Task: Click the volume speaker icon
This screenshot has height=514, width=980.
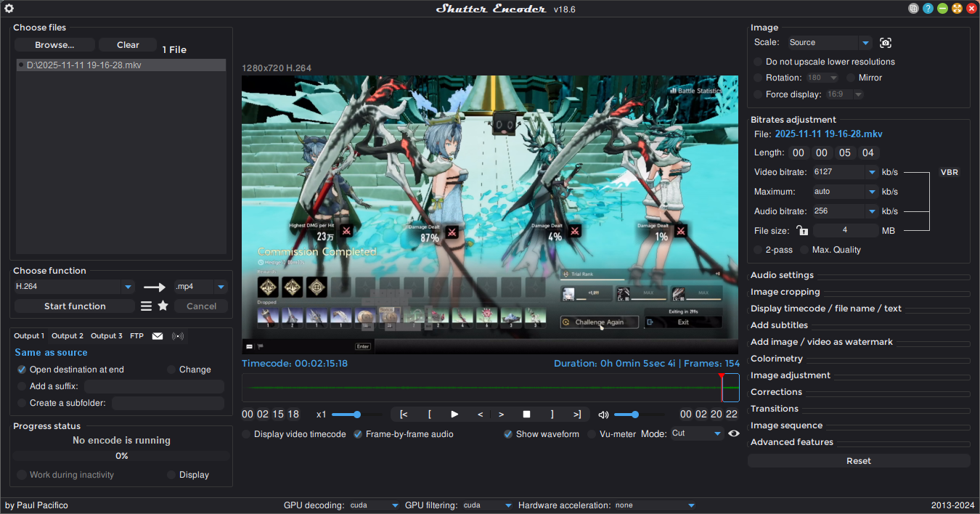Action: [603, 415]
